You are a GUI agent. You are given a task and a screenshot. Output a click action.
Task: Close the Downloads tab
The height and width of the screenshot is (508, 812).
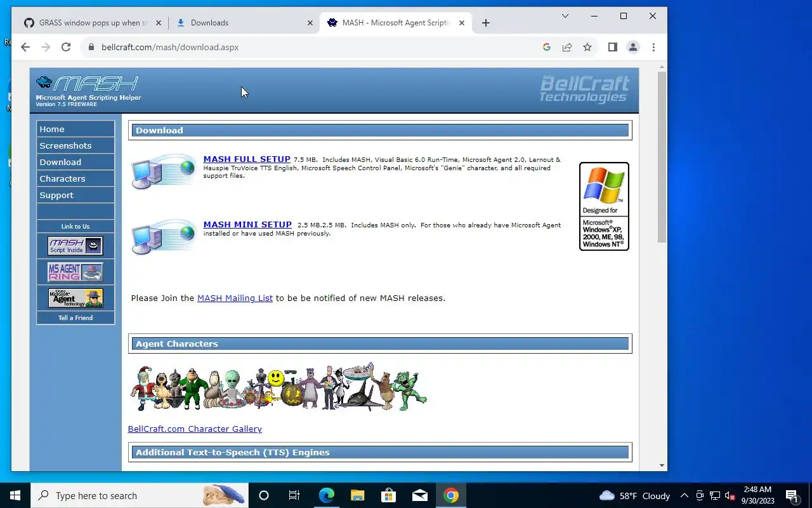(x=310, y=23)
